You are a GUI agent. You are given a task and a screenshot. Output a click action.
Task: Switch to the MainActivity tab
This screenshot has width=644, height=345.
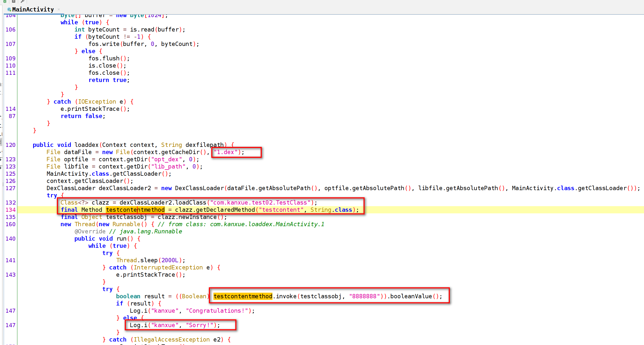(33, 10)
